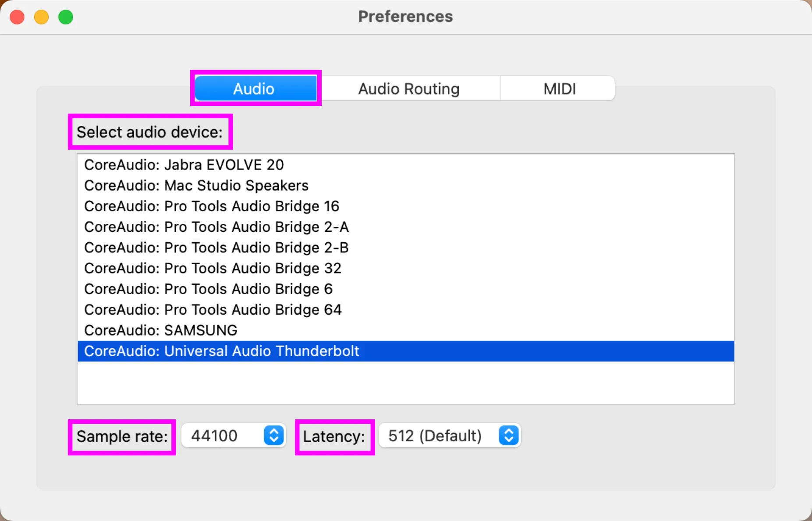The height and width of the screenshot is (521, 812).
Task: Pick Pro Tools Audio Bridge 2-A
Action: click(216, 227)
